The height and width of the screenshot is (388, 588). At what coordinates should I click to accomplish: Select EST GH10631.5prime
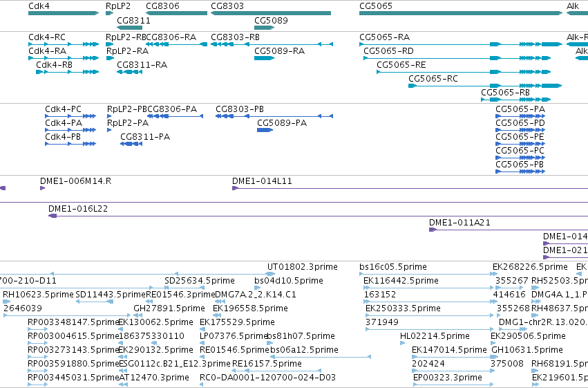(527, 350)
